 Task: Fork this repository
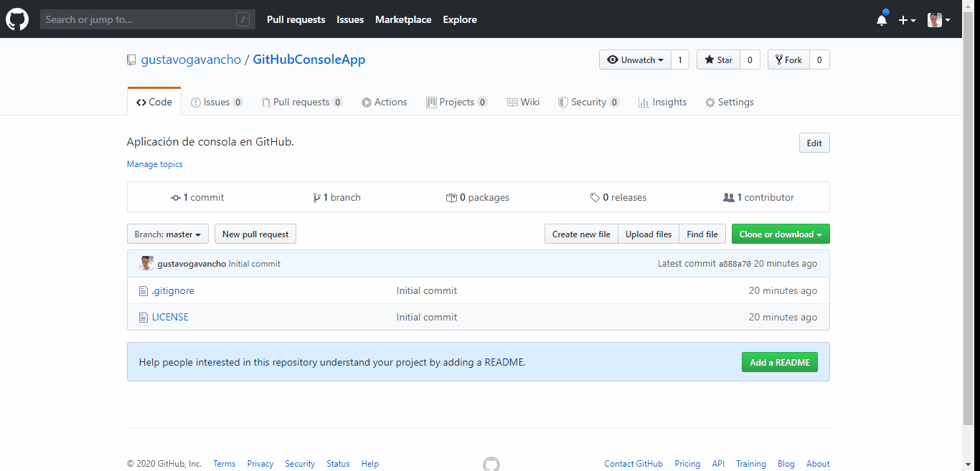coord(788,60)
